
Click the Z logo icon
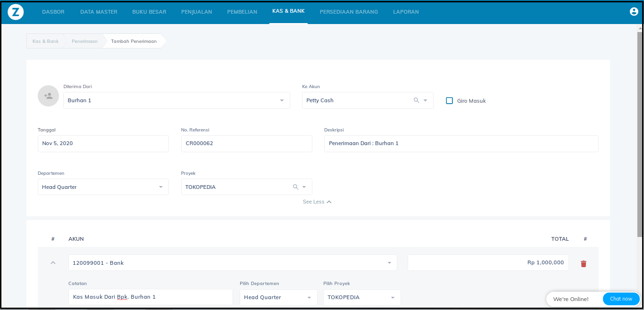[16, 12]
